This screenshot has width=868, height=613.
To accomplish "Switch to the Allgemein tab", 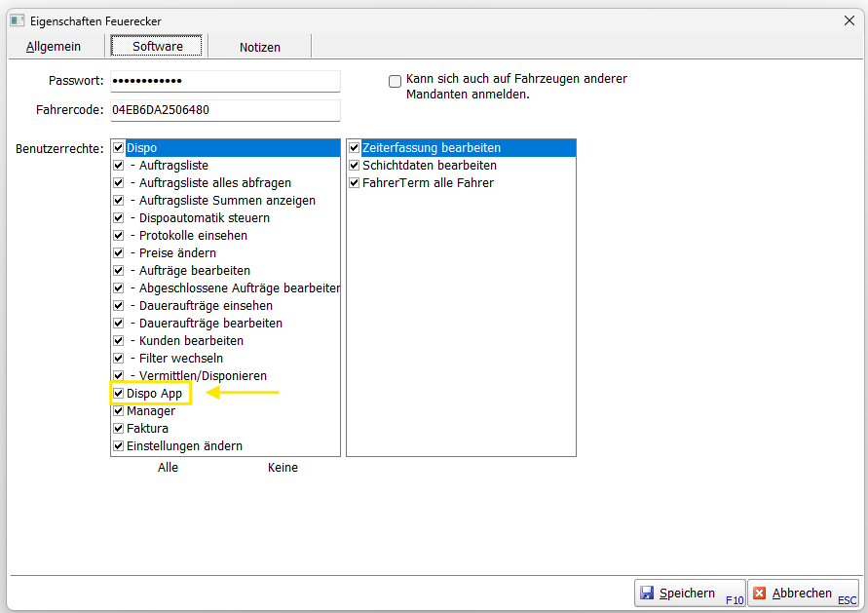I will [x=54, y=47].
